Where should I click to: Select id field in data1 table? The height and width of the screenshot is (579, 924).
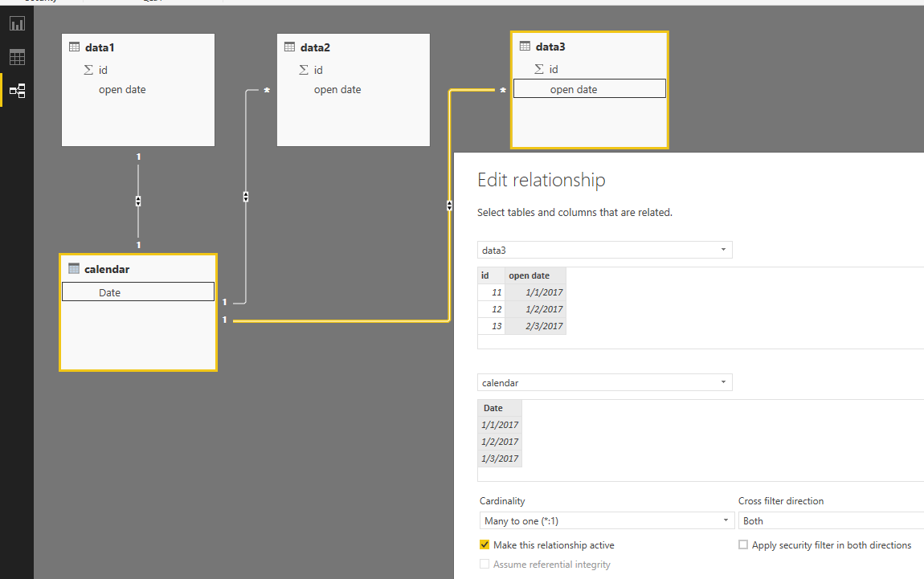tap(103, 70)
